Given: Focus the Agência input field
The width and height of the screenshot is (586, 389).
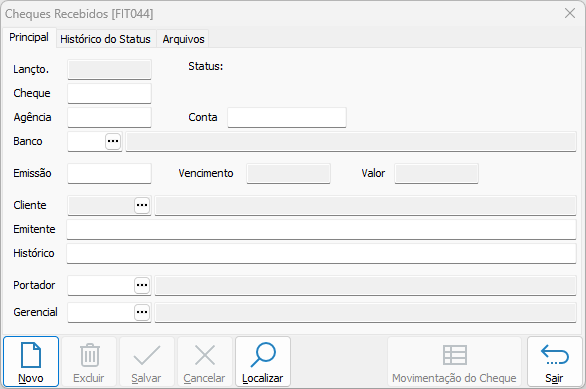Looking at the screenshot, I should pyautogui.click(x=110, y=117).
